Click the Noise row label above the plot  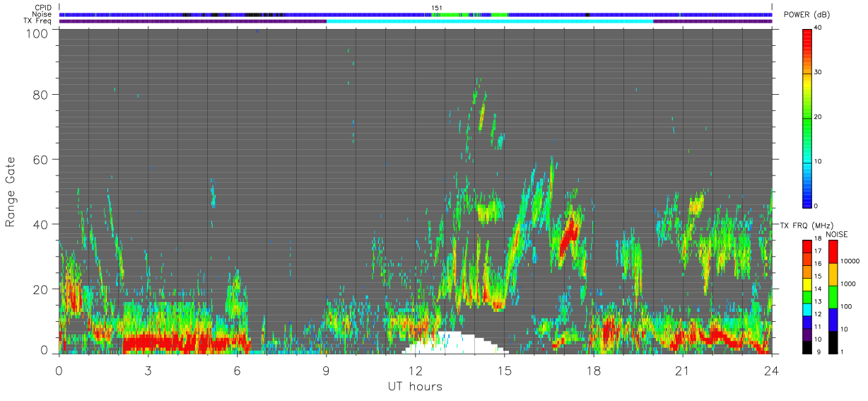click(x=42, y=14)
